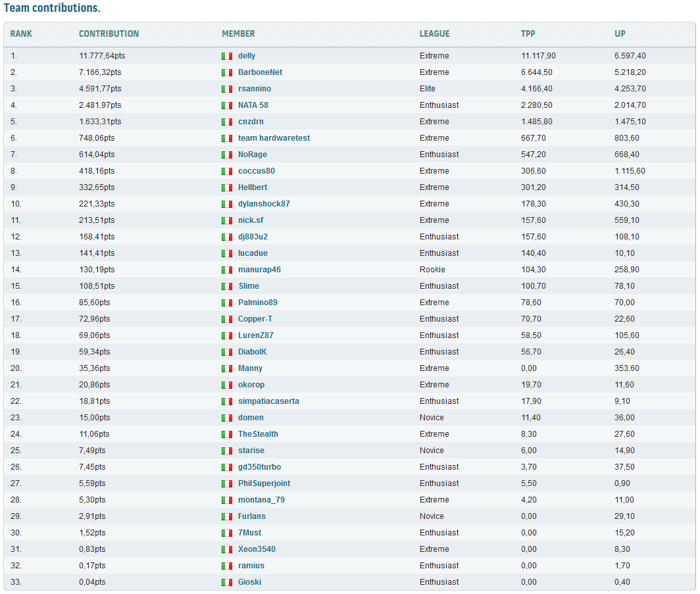
Task: Click the flag icon beside NATA 58
Action: pos(227,106)
